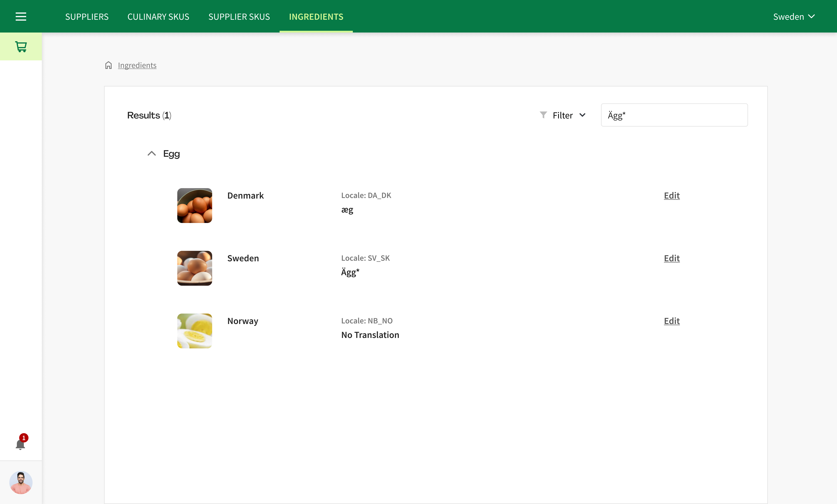The image size is (837, 504).
Task: Switch to the Suppliers tab
Action: click(87, 16)
